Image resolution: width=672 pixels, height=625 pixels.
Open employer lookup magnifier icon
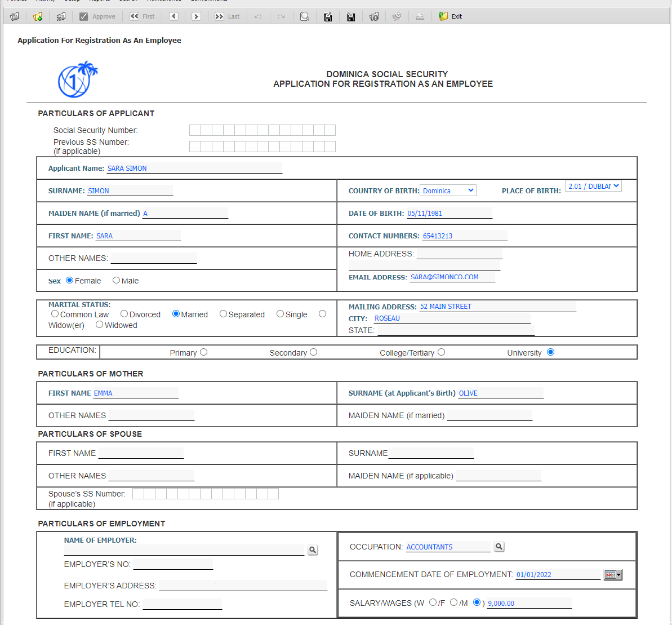coord(313,550)
